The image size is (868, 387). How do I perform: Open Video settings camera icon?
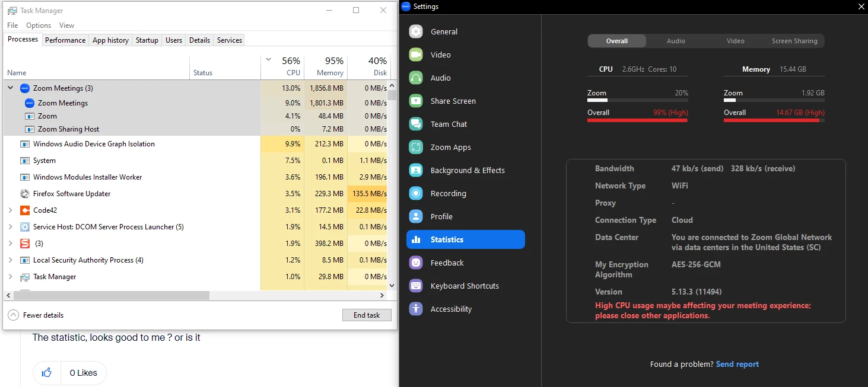click(416, 55)
